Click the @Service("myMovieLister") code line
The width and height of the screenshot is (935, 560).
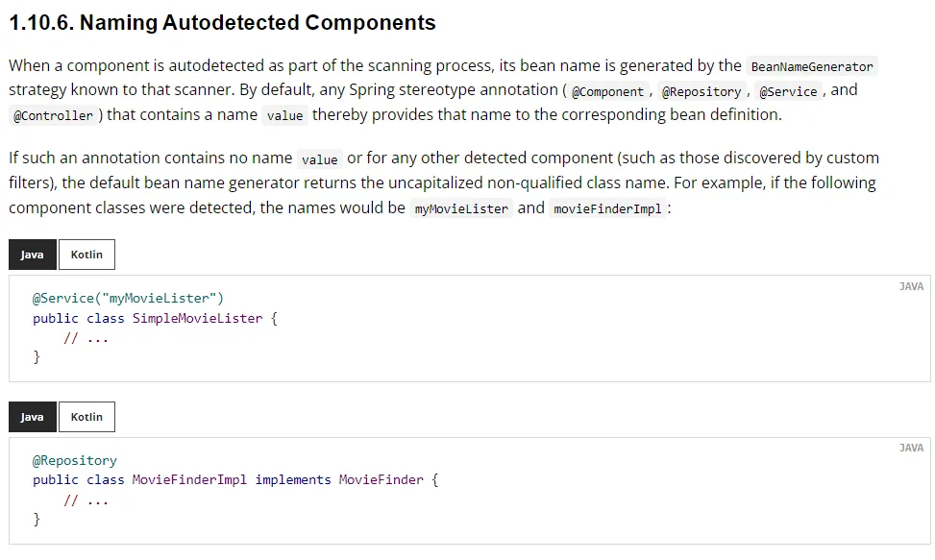[128, 299]
